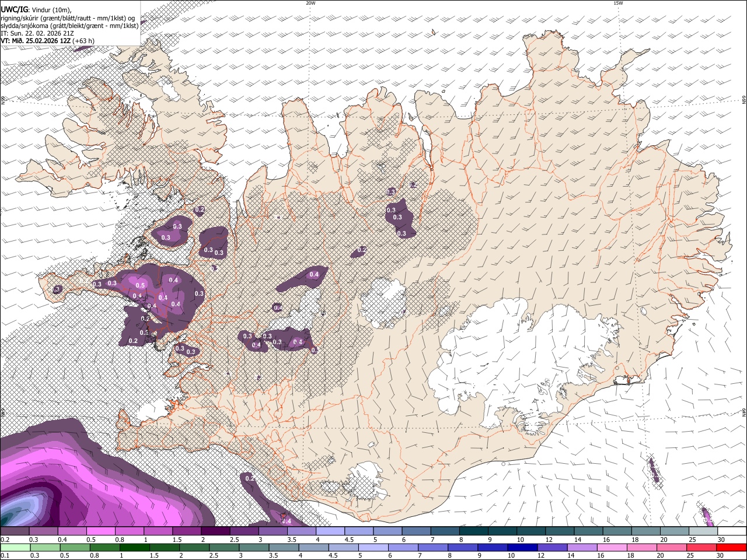Pick the deep navy 10–12 rain scale swatch
This screenshot has height=560, width=747.
522,548
